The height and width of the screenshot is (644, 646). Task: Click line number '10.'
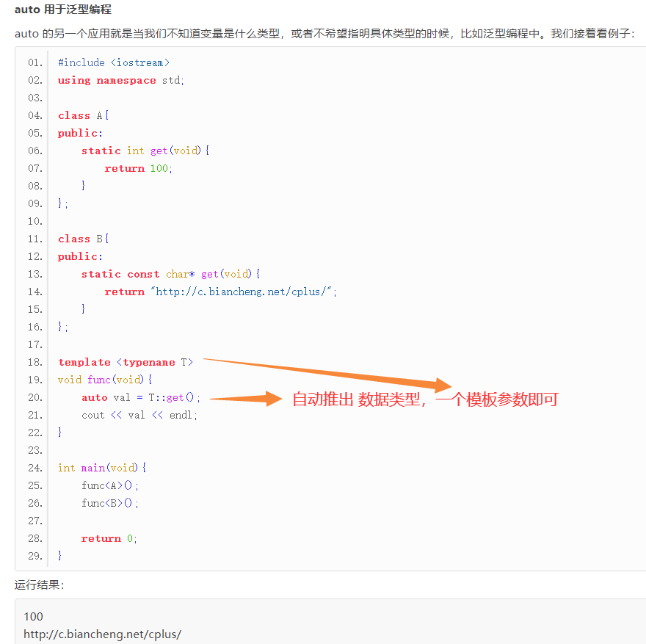(x=35, y=221)
